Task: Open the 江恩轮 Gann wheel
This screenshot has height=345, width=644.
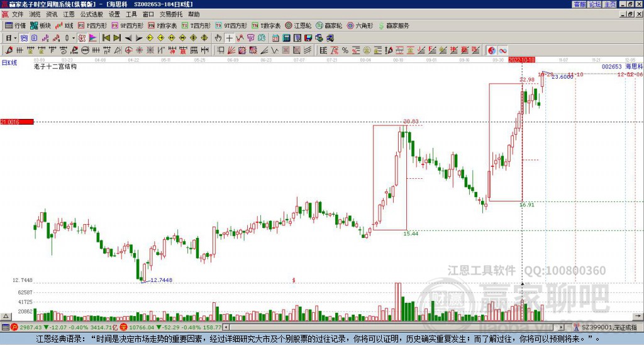Action: click(x=298, y=25)
